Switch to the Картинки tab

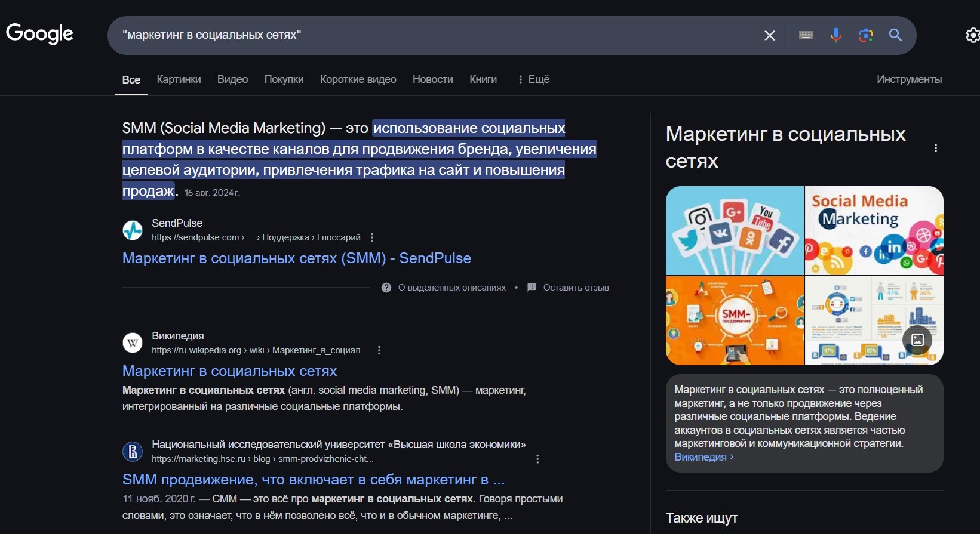[x=179, y=79]
